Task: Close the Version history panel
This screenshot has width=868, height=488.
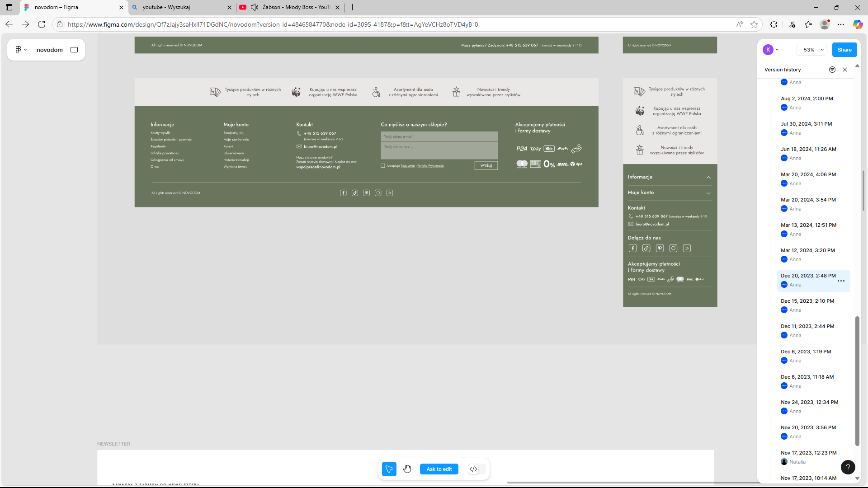Action: pyautogui.click(x=845, y=70)
